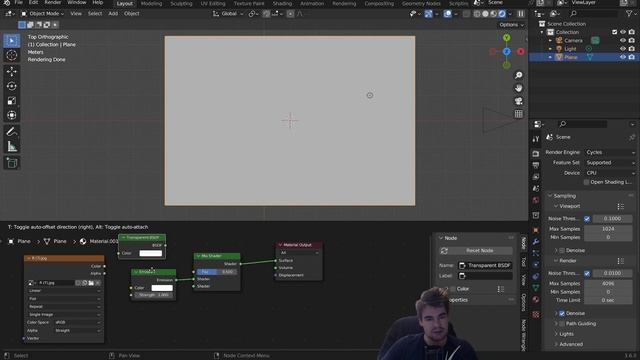Click the Transparent BSDF color swatch
This screenshot has width=640, height=360.
[x=151, y=253]
